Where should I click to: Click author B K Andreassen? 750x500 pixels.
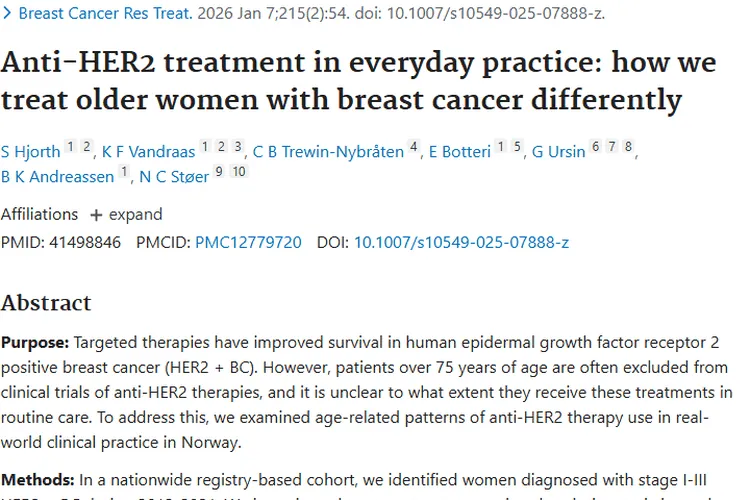pyautogui.click(x=57, y=177)
